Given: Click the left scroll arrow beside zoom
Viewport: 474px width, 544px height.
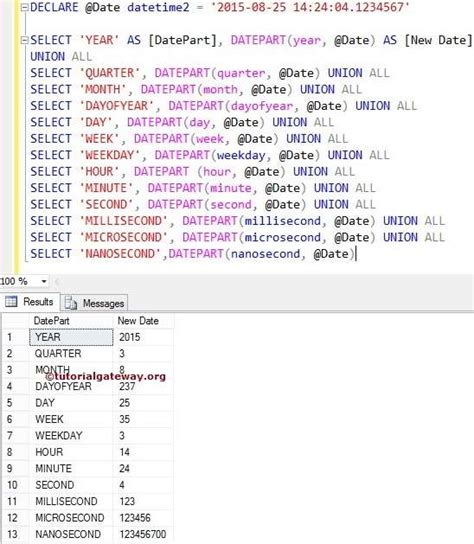Looking at the screenshot, I should pyautogui.click(x=57, y=281).
